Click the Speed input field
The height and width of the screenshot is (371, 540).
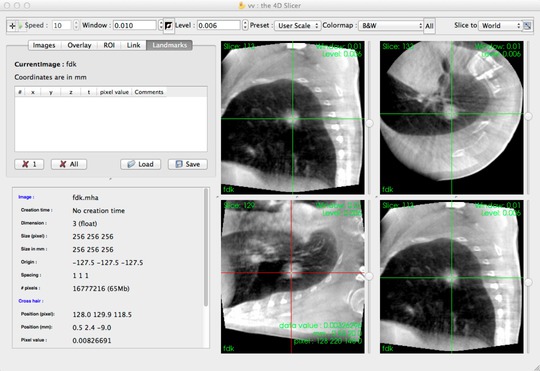[62, 25]
